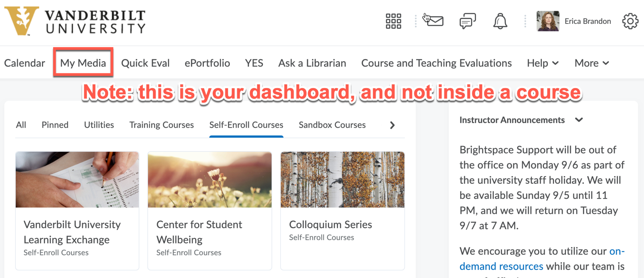Switch to the Pinned tab
The width and height of the screenshot is (644, 278).
pos(55,125)
